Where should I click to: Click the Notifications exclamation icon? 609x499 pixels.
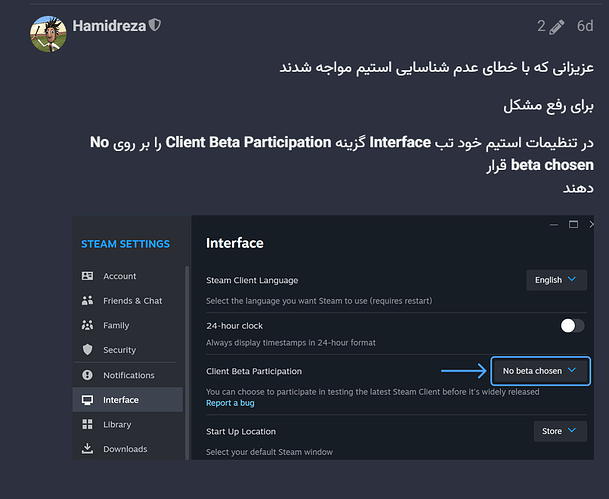coord(87,375)
